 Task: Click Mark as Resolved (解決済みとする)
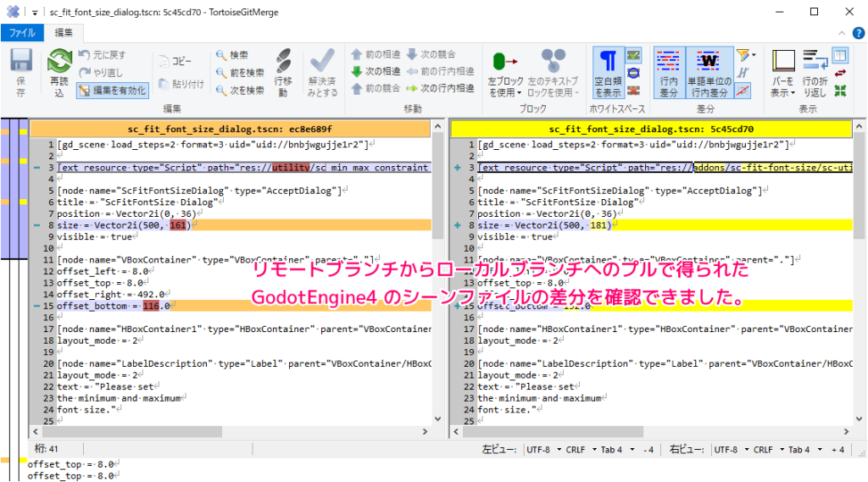pyautogui.click(x=322, y=73)
